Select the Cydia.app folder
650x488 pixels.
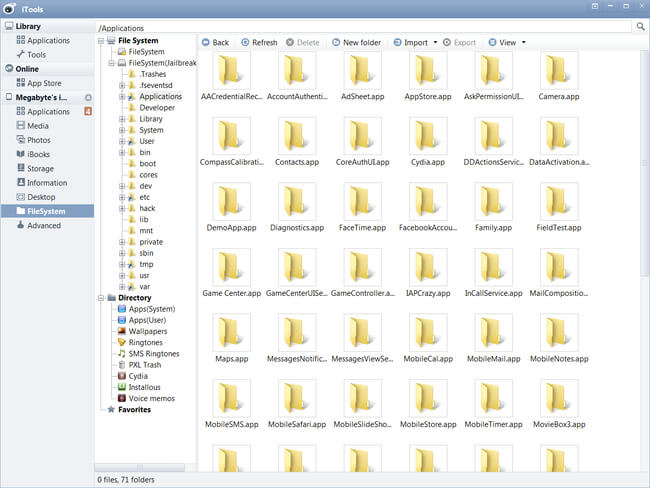click(428, 142)
